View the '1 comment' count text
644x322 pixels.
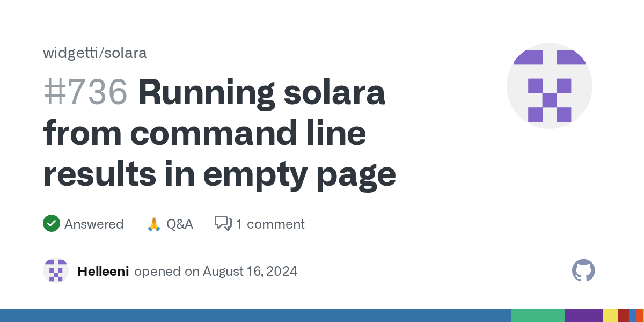(270, 224)
